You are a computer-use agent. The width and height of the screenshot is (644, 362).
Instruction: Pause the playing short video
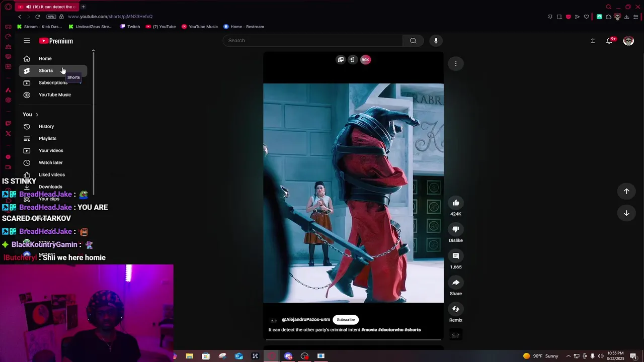click(x=353, y=193)
